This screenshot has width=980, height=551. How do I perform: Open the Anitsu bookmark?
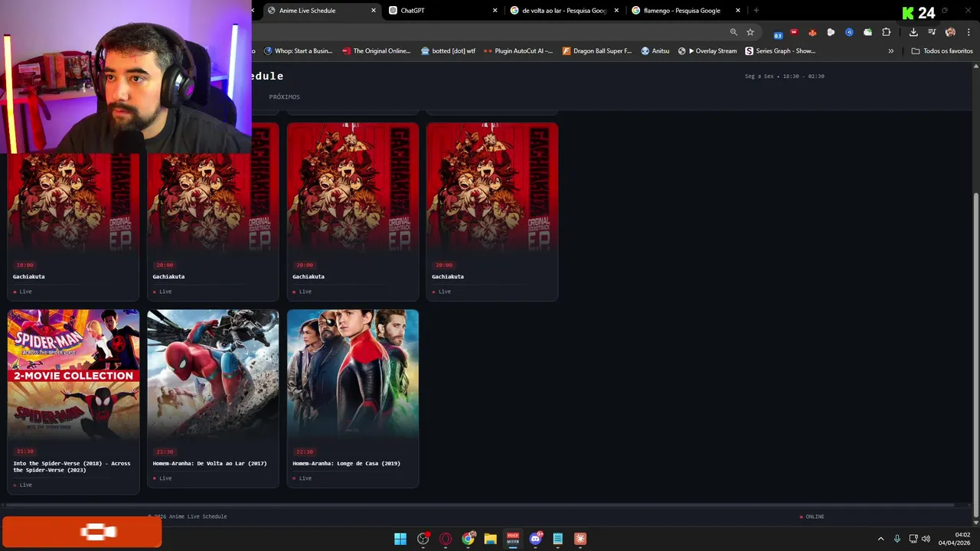coord(655,51)
